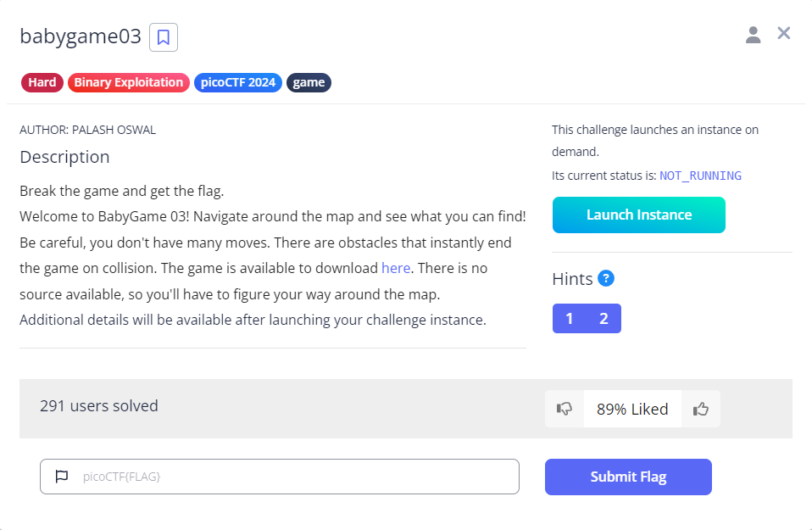Screen dimensions: 812x530
Task: Launch the challenge instance
Action: (638, 215)
